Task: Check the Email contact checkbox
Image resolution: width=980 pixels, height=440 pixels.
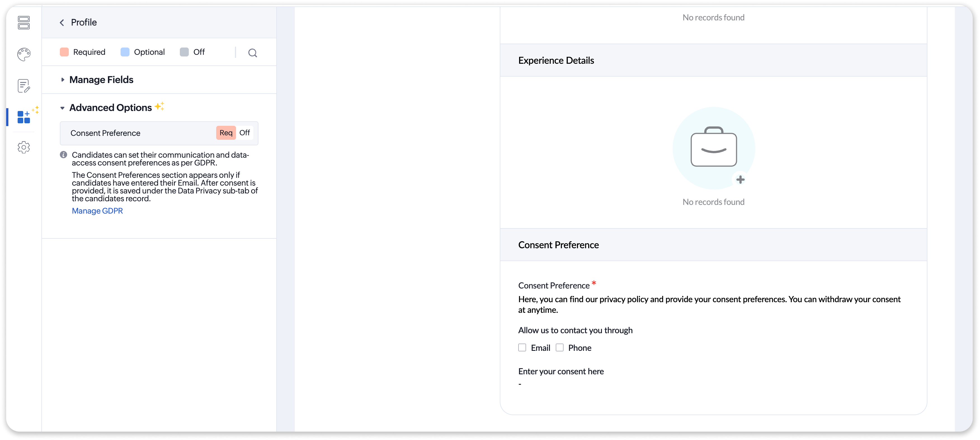Action: pyautogui.click(x=522, y=347)
